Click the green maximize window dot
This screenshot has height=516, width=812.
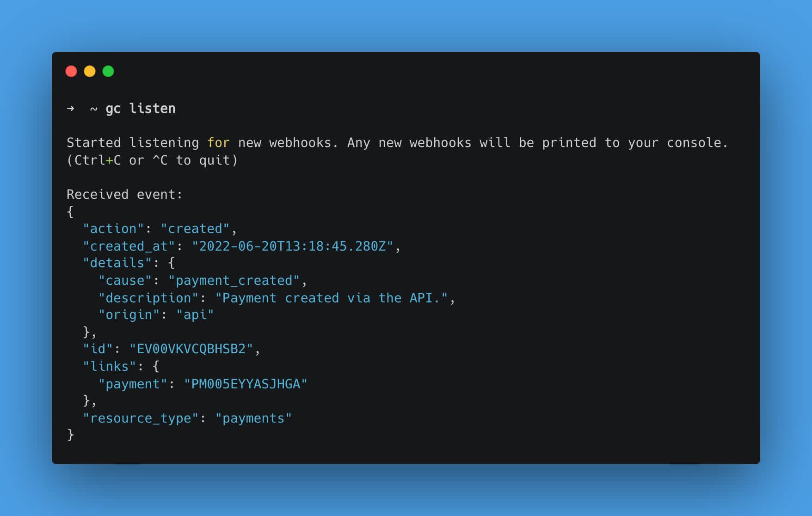108,71
